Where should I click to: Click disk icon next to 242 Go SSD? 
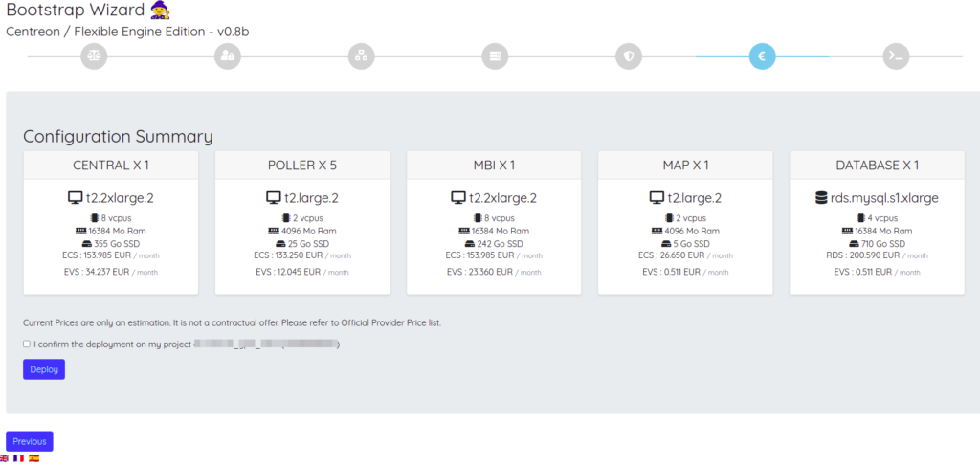pyautogui.click(x=470, y=244)
